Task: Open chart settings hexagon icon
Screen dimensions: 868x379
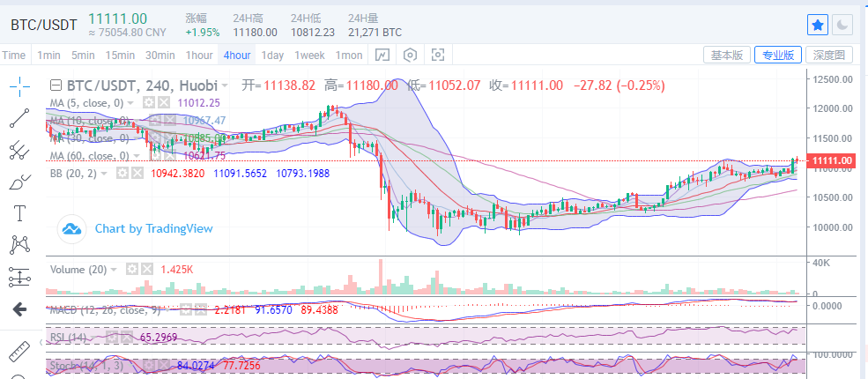Action: tap(410, 55)
